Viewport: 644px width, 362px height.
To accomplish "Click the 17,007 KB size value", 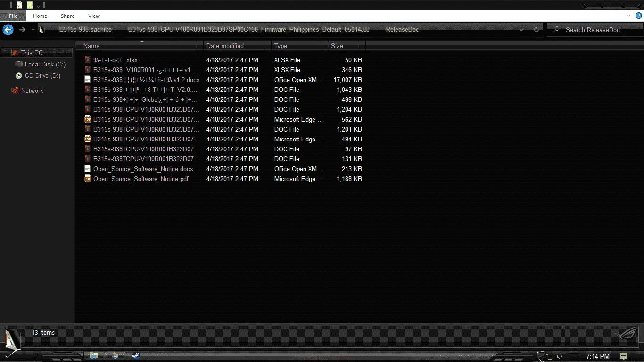I will pyautogui.click(x=347, y=80).
